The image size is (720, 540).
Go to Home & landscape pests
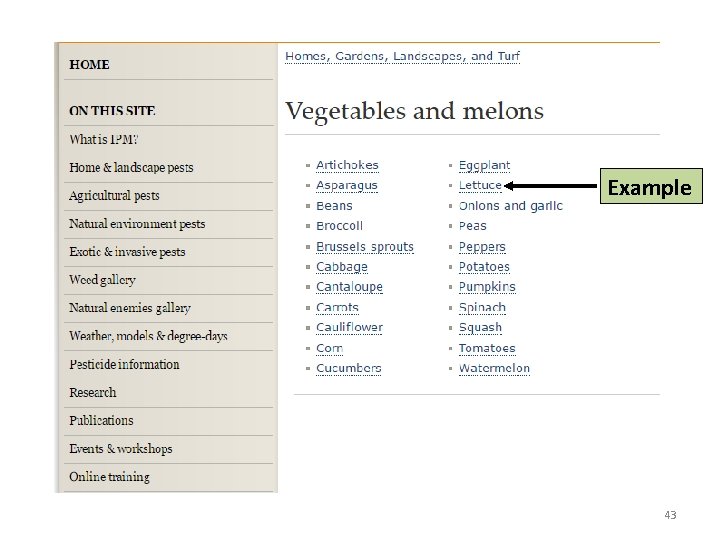coord(131,168)
